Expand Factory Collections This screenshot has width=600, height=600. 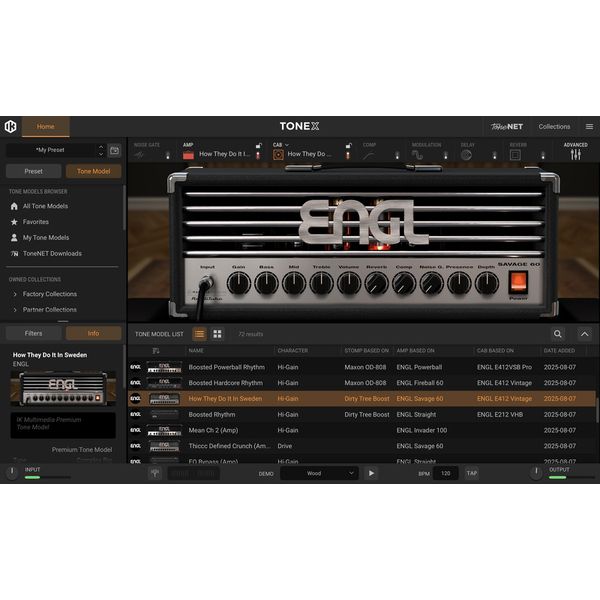click(49, 294)
